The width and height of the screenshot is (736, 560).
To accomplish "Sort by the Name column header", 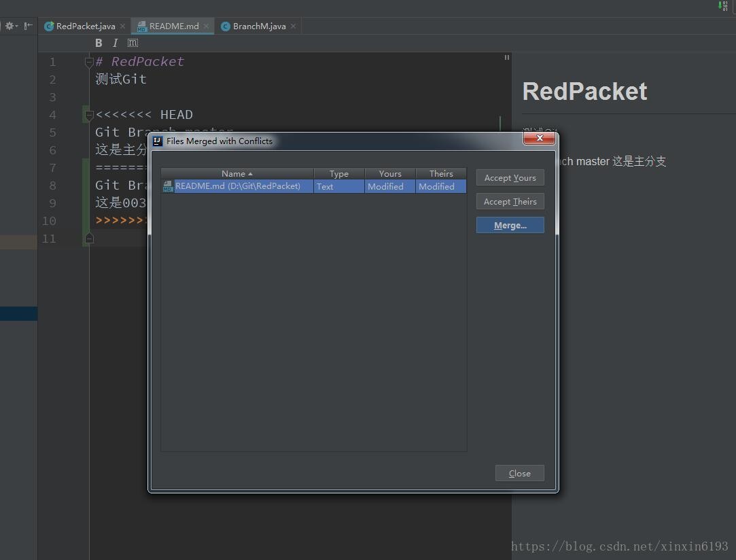I will (236, 174).
